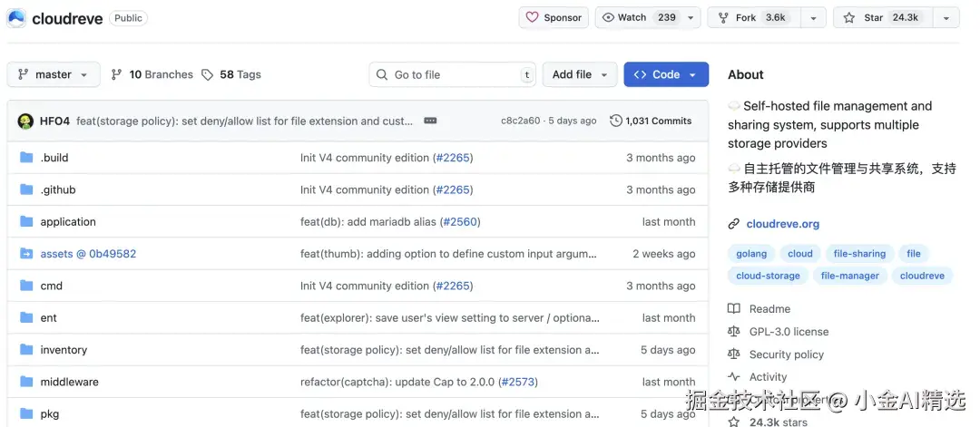Click the book icon beside Readme

pyautogui.click(x=734, y=309)
